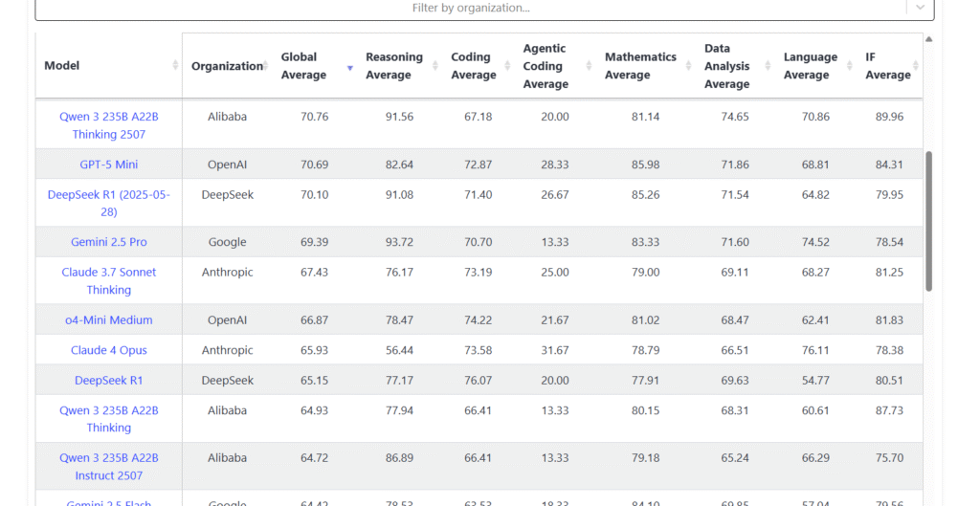
Task: Click the scrollbar up arrow
Action: [928, 38]
